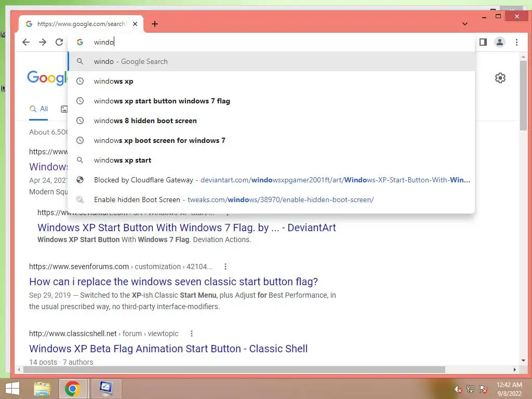Open 'Enable hidden Boot Screen' tweaks.com suggestion
The image size is (532, 399).
point(271,199)
